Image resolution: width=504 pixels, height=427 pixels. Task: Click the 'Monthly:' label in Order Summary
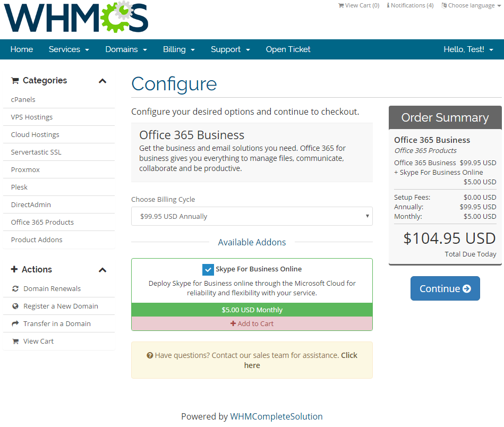[408, 216]
